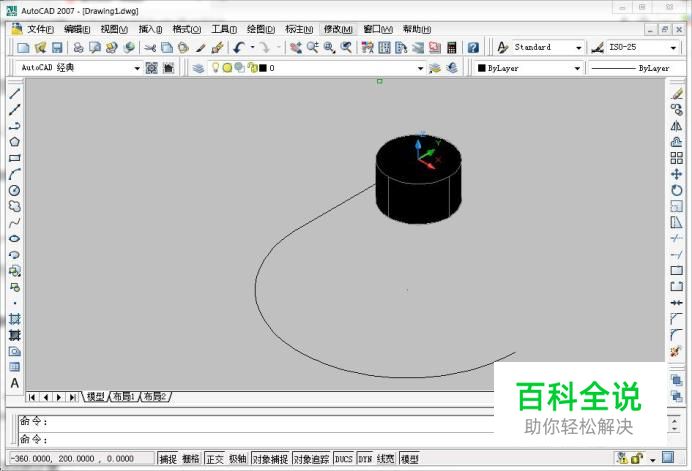This screenshot has width=692, height=471.
Task: Open the 绘图(D) menu
Action: coord(261,29)
